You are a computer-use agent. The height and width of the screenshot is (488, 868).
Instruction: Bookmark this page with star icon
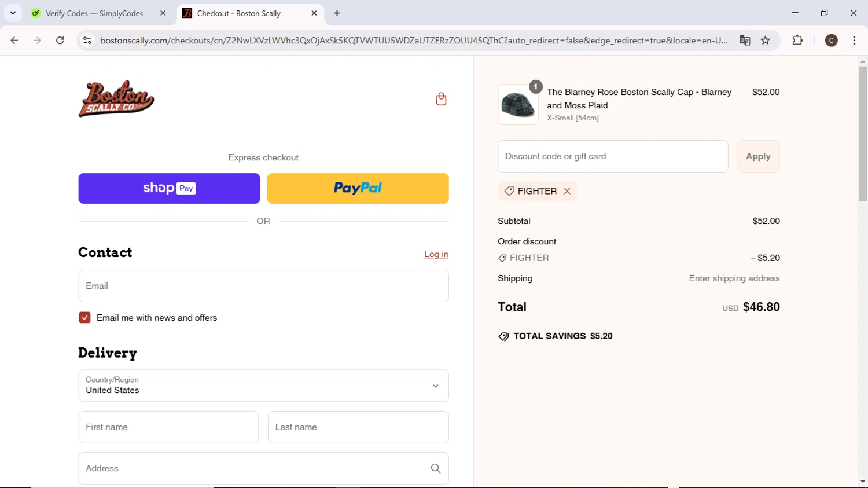[766, 41]
